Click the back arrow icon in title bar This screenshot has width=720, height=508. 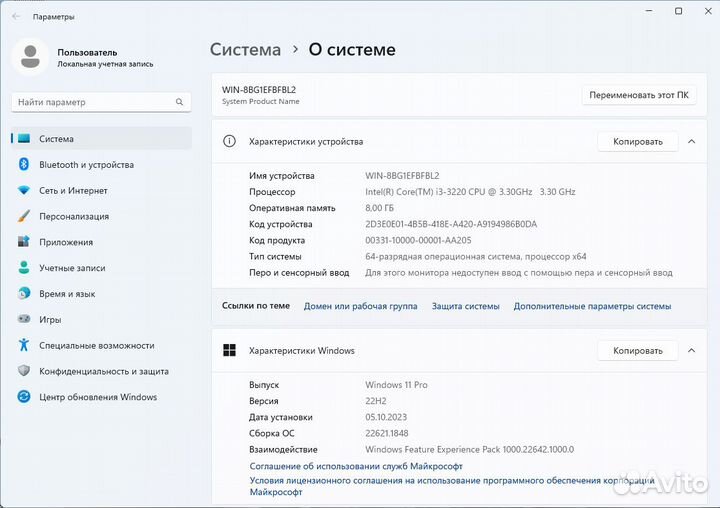click(x=17, y=17)
